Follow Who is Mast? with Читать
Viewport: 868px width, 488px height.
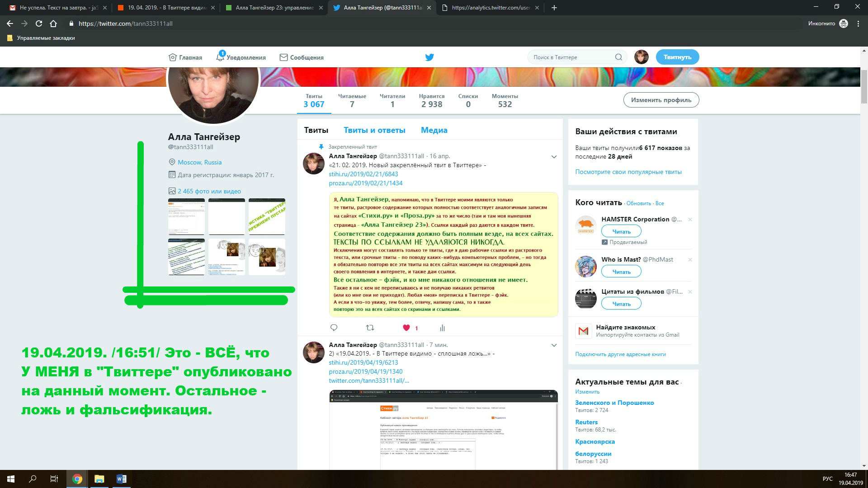[x=621, y=272]
